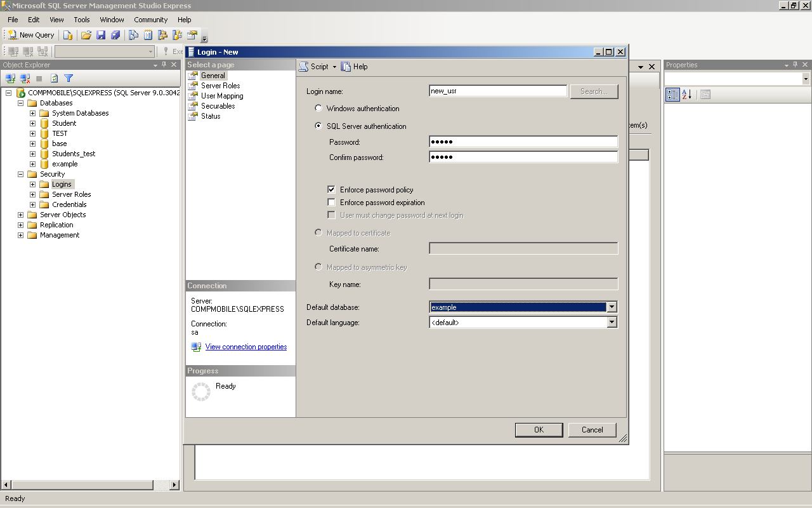Check Enforce password expiration

point(331,203)
